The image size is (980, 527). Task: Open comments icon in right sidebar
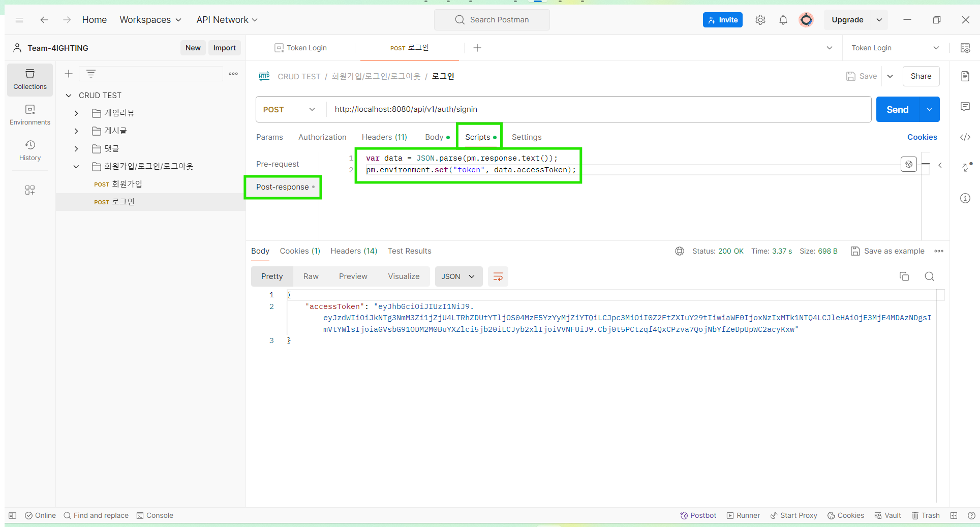pyautogui.click(x=965, y=107)
